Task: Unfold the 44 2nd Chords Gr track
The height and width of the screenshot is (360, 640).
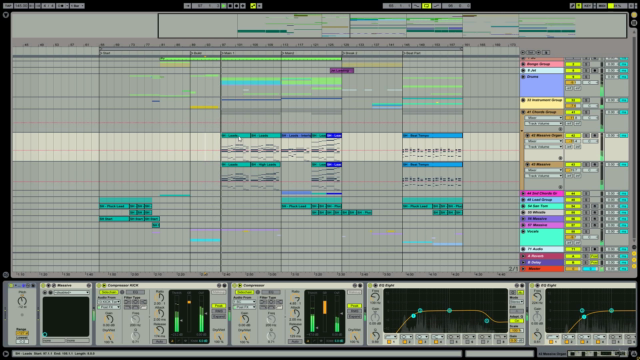Action: pyautogui.click(x=523, y=193)
